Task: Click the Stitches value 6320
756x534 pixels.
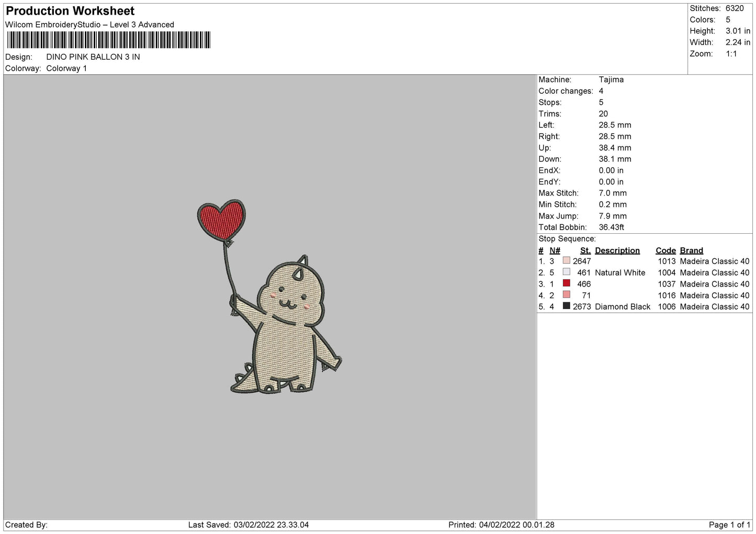Action: pyautogui.click(x=735, y=8)
